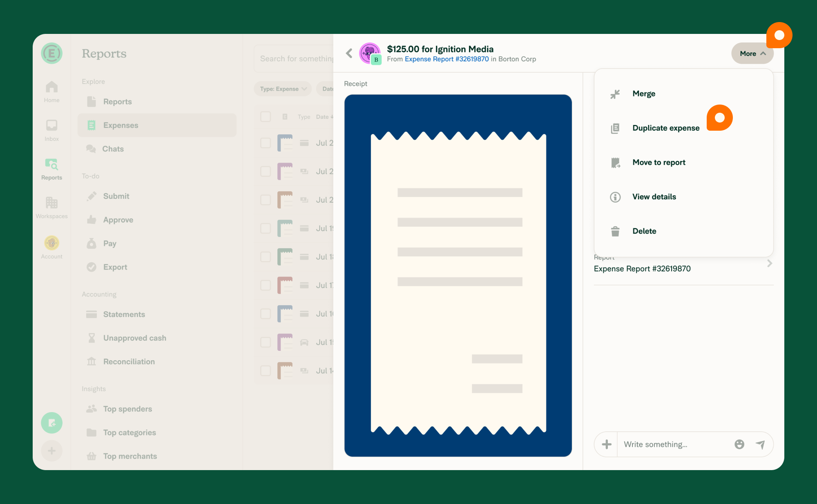Check the bottom Jul 14 expense checkbox
817x504 pixels.
pos(266,370)
